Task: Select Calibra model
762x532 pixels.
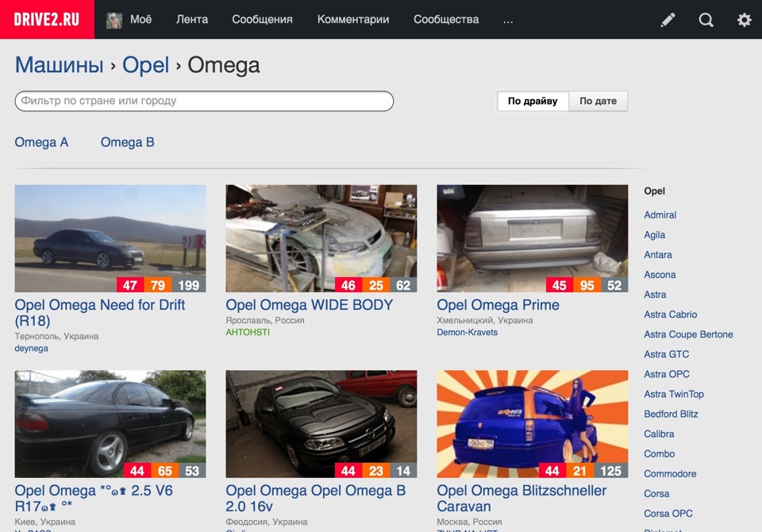Action: [x=659, y=434]
